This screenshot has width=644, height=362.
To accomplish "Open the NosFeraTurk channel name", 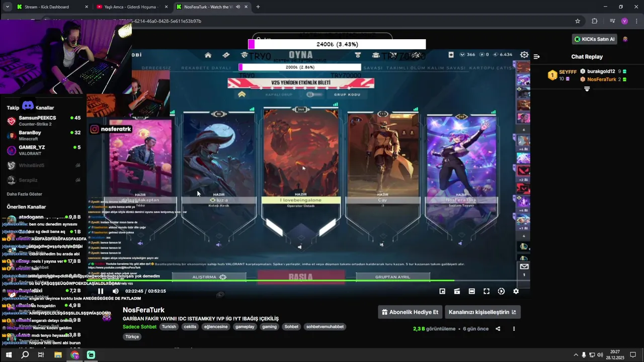I will [x=143, y=310].
